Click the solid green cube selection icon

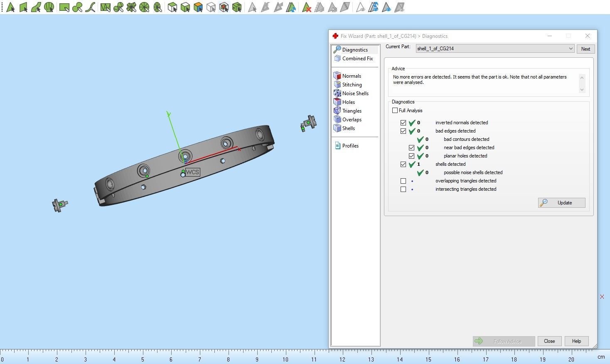pos(237,7)
